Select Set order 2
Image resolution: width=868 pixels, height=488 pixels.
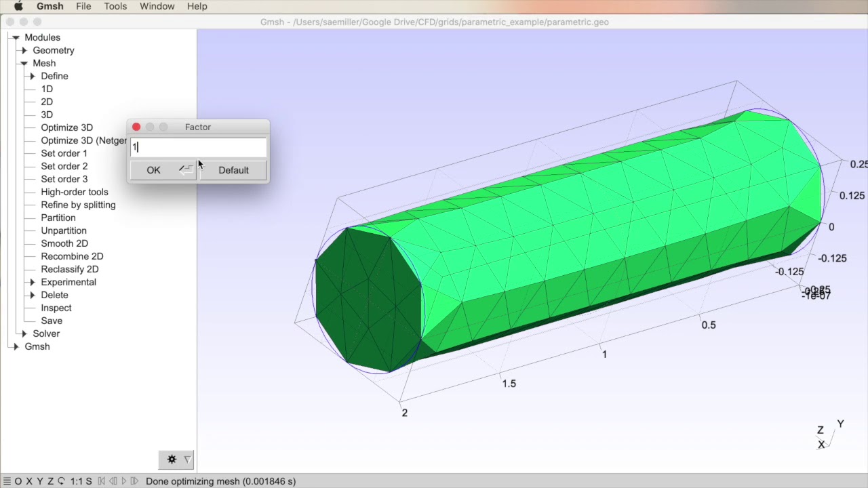point(64,166)
